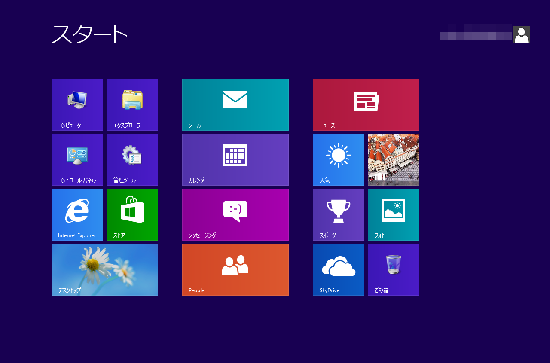This screenshot has height=363, width=550.
Task: Open the File Explorer folder tile
Action: (x=132, y=105)
